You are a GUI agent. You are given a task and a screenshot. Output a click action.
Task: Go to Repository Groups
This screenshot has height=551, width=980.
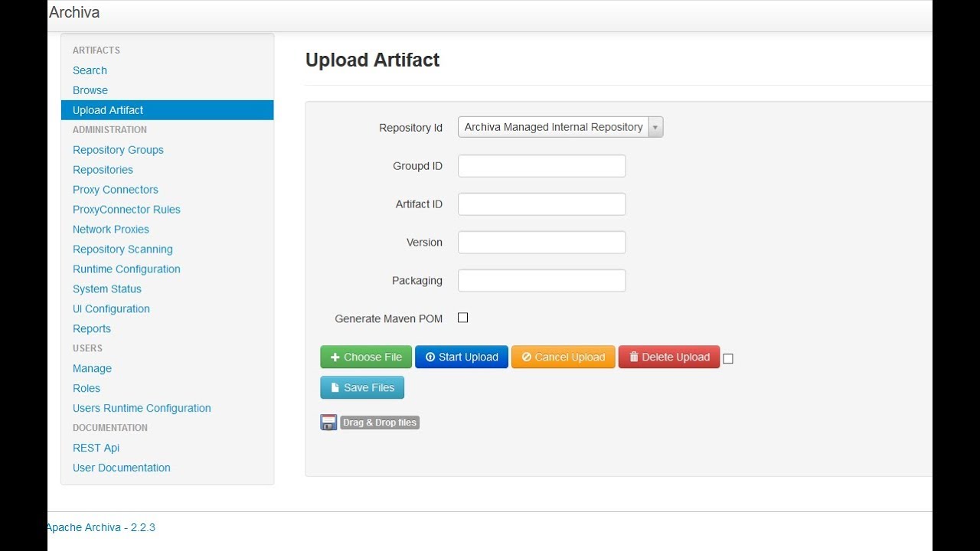(118, 150)
